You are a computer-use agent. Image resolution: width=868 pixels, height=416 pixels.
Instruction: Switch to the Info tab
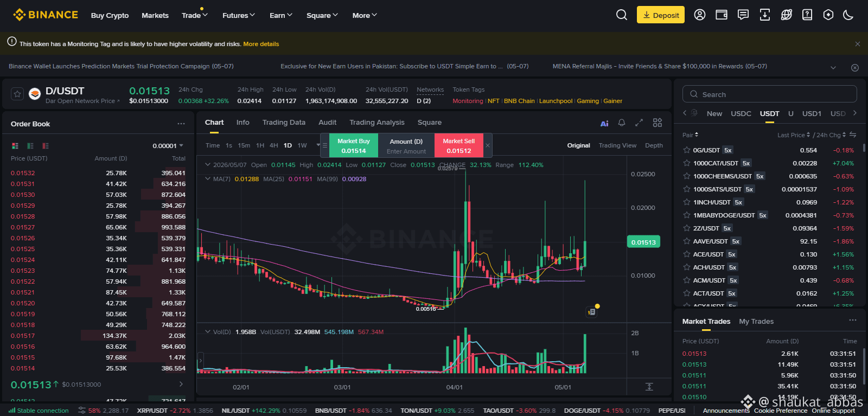click(243, 123)
